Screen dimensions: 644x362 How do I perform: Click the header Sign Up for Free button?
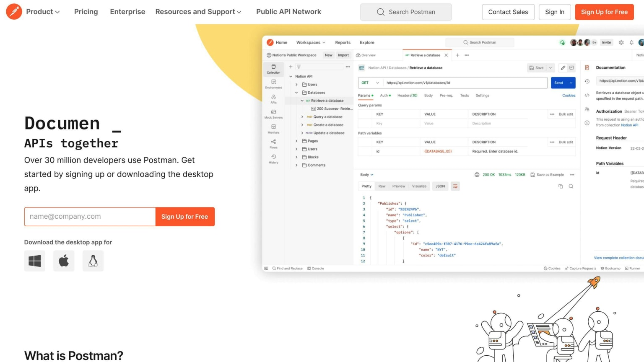(604, 12)
